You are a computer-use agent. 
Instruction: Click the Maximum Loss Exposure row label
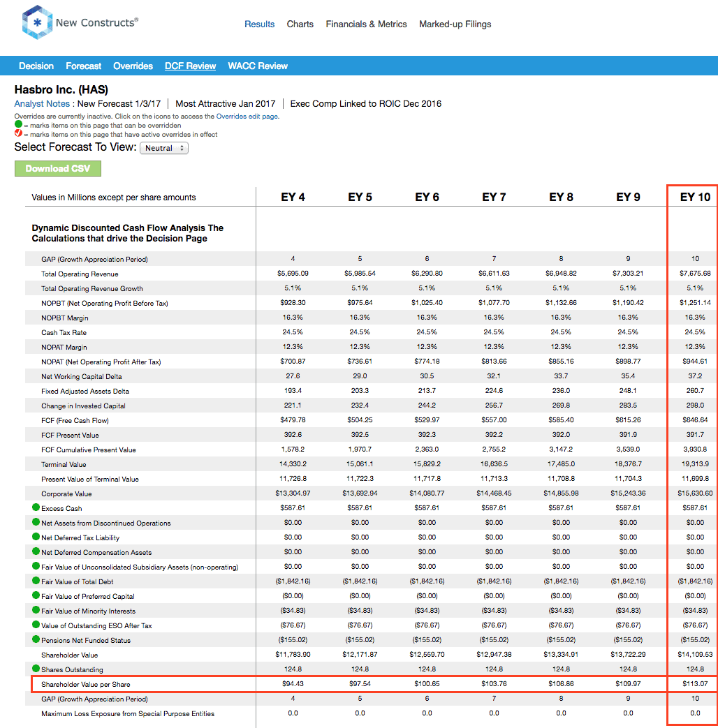click(x=128, y=713)
